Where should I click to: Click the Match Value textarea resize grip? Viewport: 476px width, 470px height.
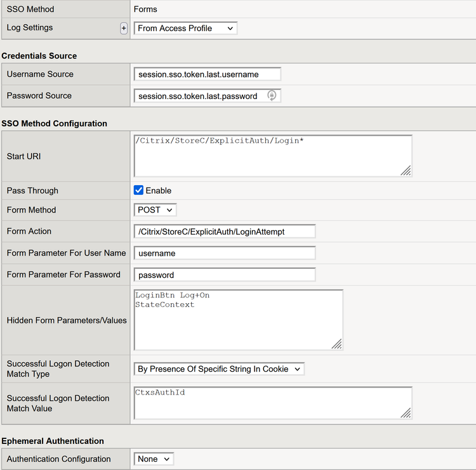pyautogui.click(x=406, y=413)
